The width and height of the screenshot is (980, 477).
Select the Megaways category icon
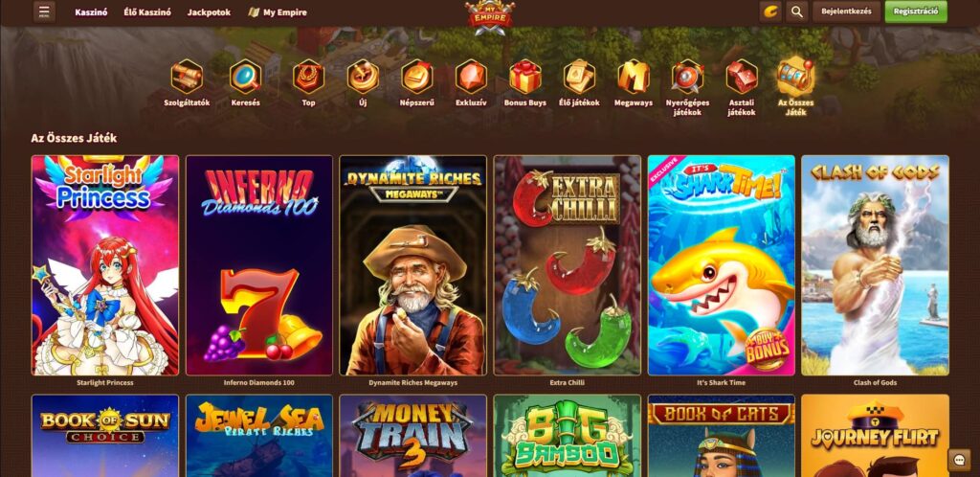tap(634, 77)
